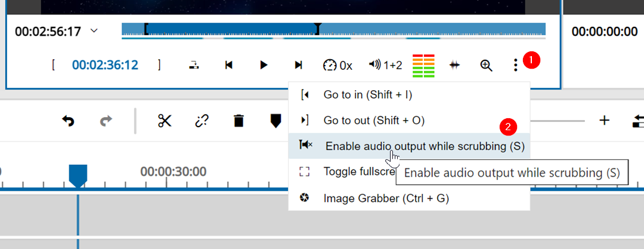
Task: Click the 00:02:36:12 timecode field
Action: [x=105, y=65]
